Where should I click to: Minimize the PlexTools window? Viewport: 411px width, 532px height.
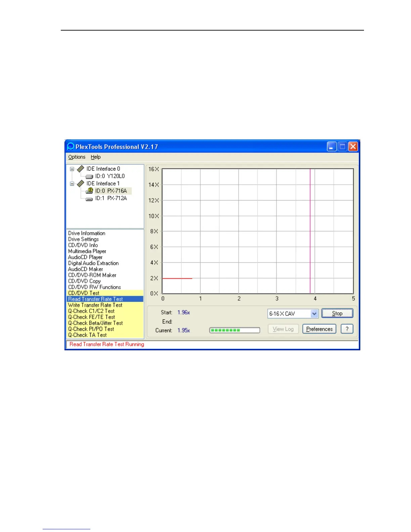click(332, 146)
